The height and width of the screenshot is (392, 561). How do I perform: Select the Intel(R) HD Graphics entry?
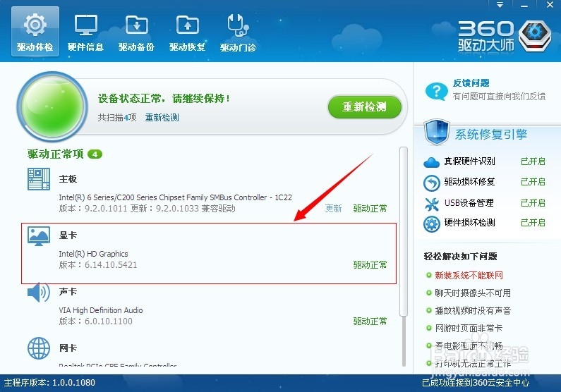pyautogui.click(x=209, y=254)
